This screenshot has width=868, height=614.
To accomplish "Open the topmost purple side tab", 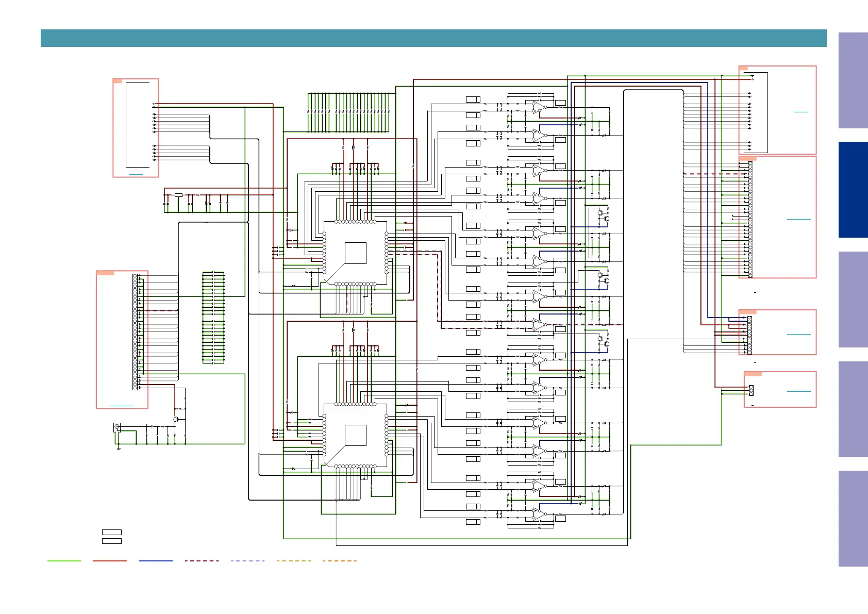I will tap(853, 80).
